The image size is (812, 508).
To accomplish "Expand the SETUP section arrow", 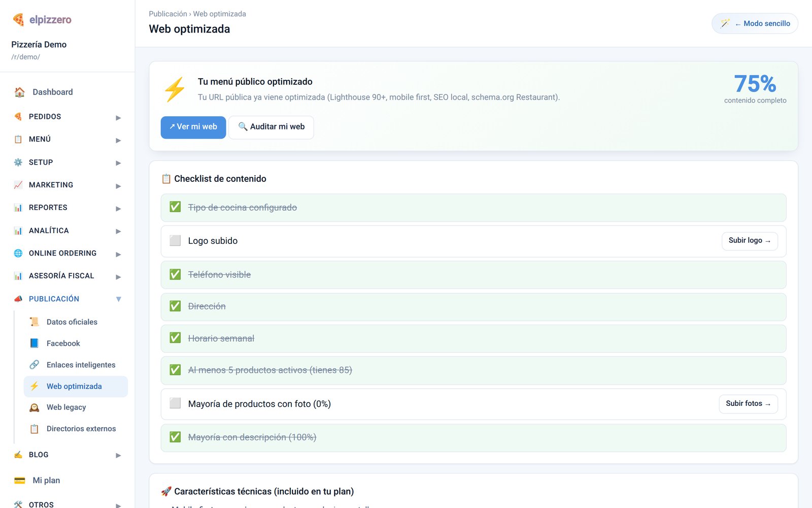I will [118, 163].
